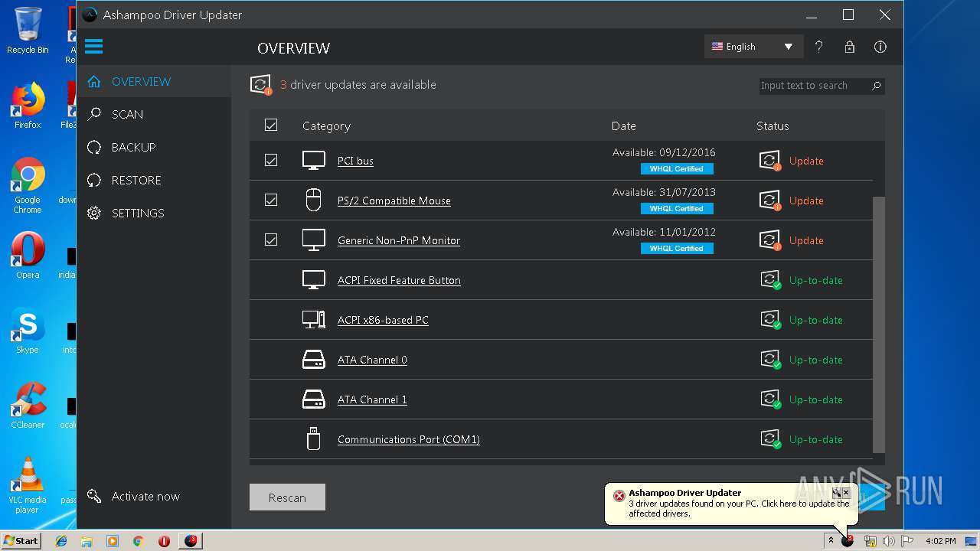Image resolution: width=980 pixels, height=551 pixels.
Task: Show hidden tray icons arrow
Action: pyautogui.click(x=830, y=540)
